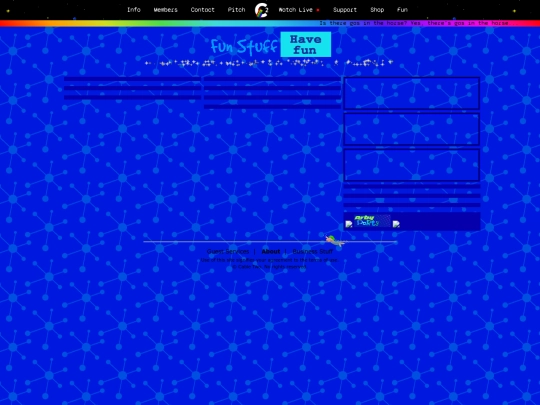Open the Info menu item

click(x=134, y=10)
